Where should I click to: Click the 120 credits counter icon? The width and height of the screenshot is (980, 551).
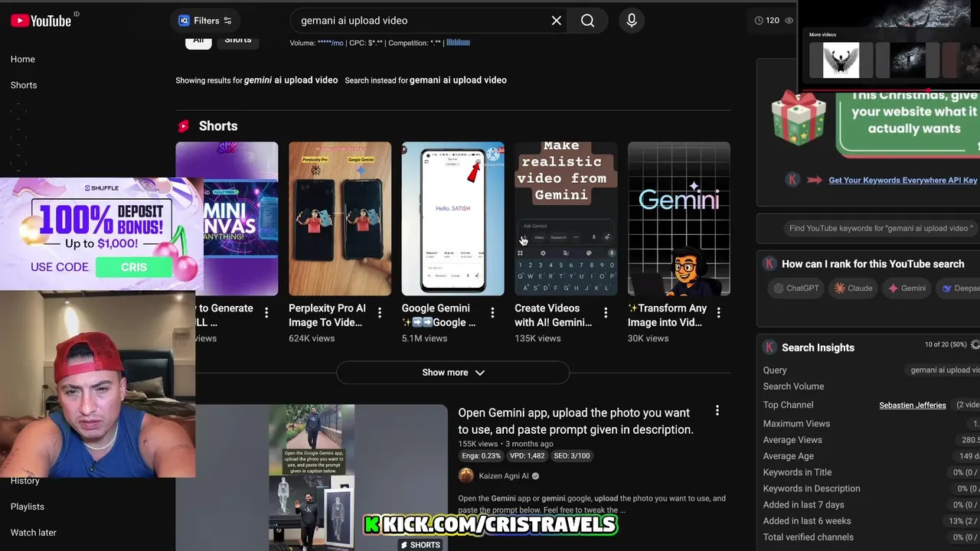pos(759,21)
